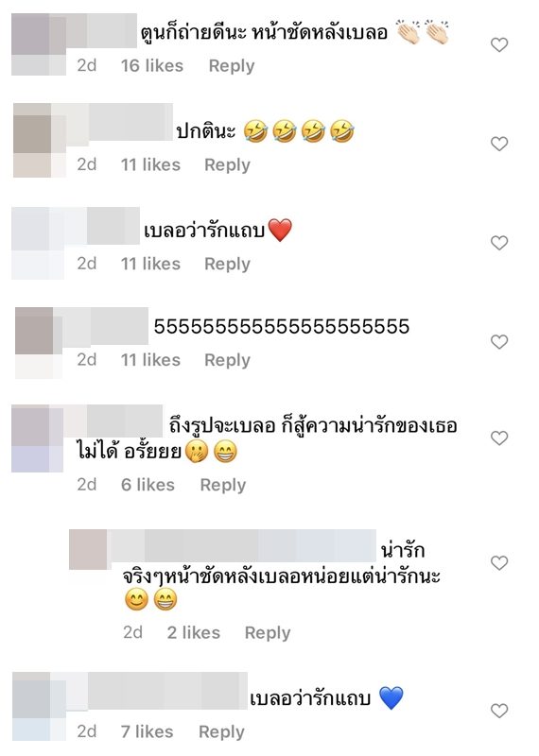Like the comment ending with red heart
539x756 pixels.
click(499, 243)
